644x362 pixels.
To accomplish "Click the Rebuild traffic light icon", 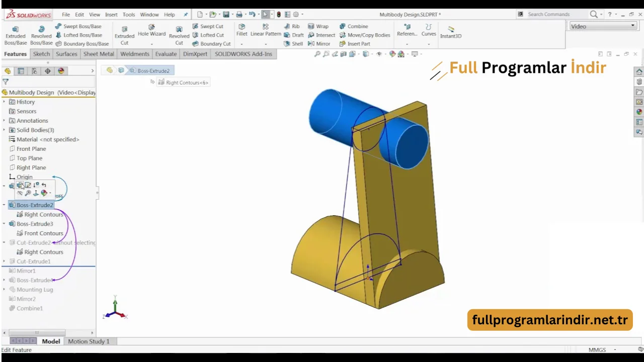I will click(279, 15).
